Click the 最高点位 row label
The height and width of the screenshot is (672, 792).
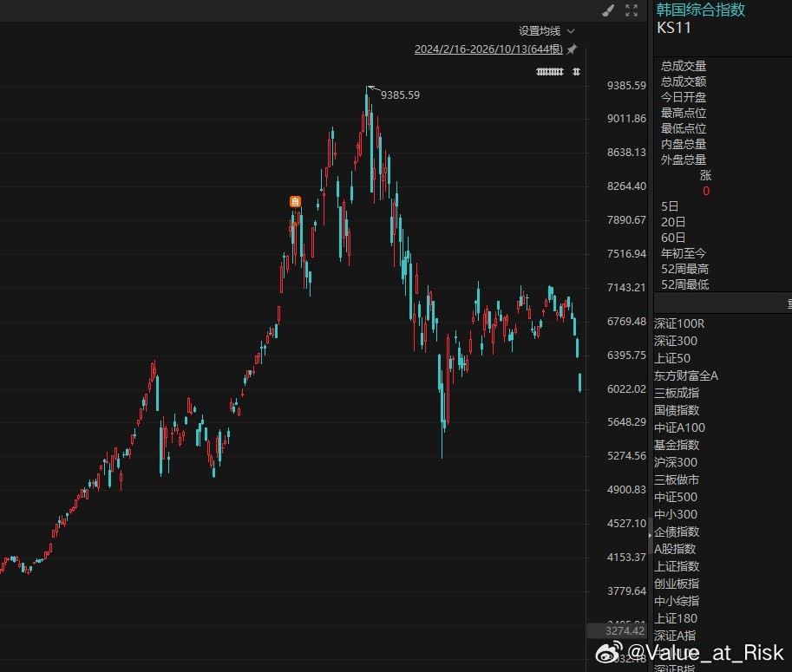[684, 113]
